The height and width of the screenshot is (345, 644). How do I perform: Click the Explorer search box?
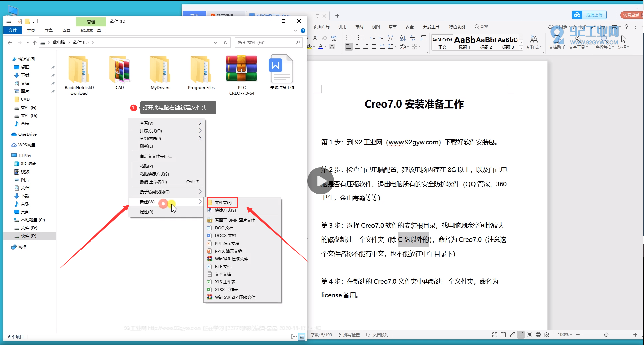pos(268,43)
